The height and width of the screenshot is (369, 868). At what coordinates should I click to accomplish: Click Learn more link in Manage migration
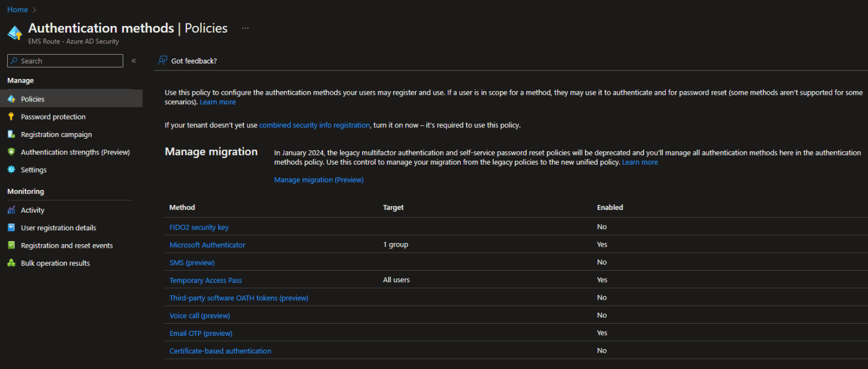pyautogui.click(x=640, y=162)
